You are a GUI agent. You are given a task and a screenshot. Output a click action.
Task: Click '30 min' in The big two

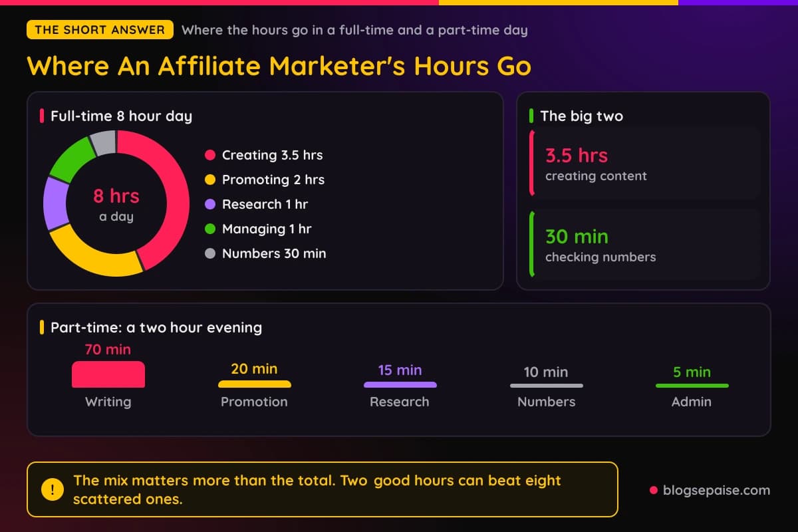[577, 237]
